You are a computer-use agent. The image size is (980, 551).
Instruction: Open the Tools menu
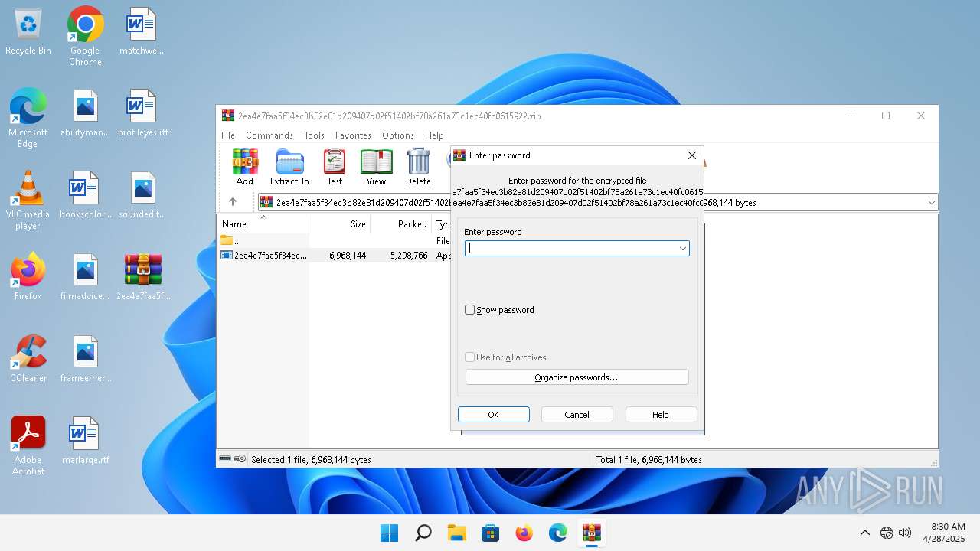pyautogui.click(x=314, y=135)
